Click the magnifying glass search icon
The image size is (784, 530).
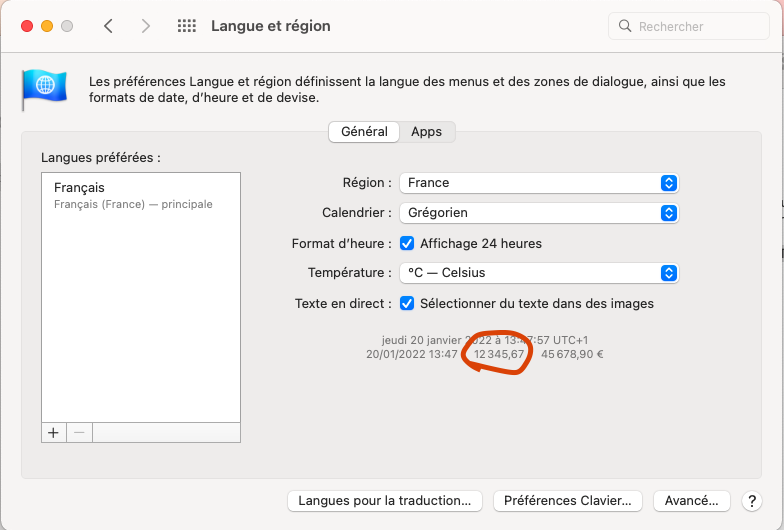626,27
